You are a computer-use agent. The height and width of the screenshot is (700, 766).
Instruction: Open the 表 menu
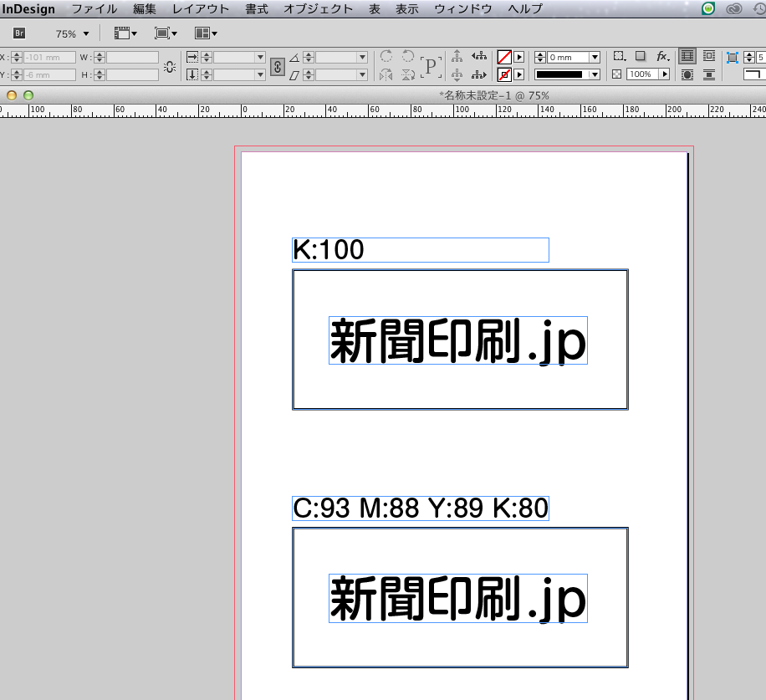coord(374,9)
